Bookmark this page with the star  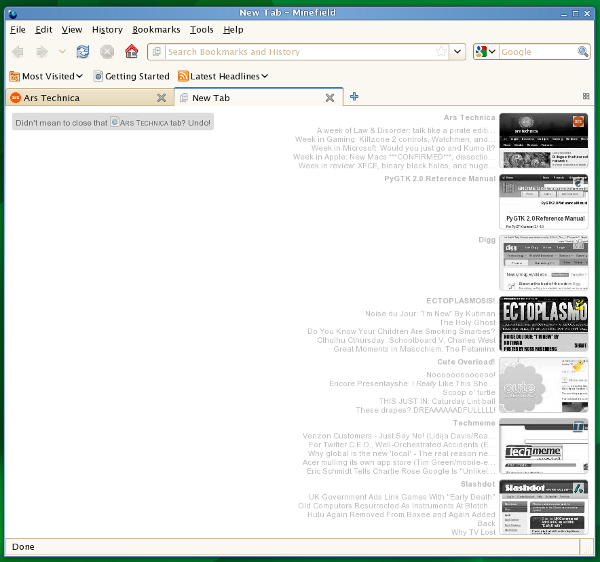[441, 51]
